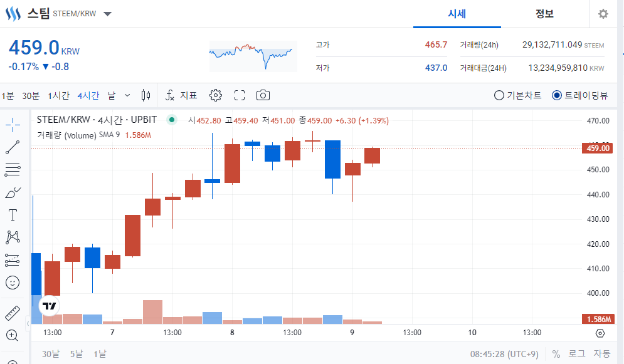The image size is (624, 364).
Task: Click the green market status dot
Action: click(x=171, y=119)
